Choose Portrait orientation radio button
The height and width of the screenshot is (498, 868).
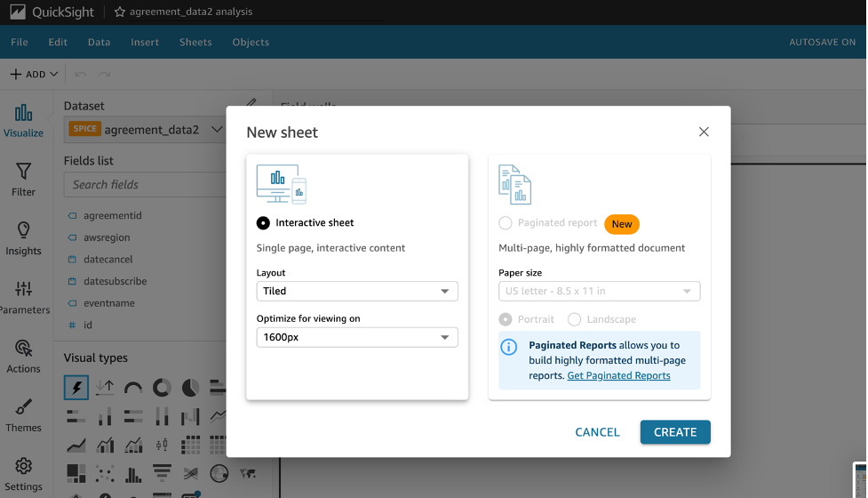pyautogui.click(x=506, y=319)
